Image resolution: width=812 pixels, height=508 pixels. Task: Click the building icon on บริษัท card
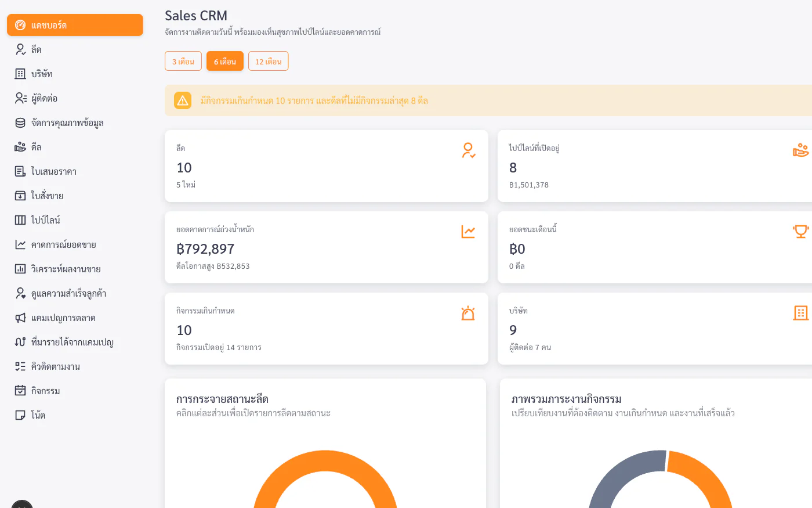[801, 313]
